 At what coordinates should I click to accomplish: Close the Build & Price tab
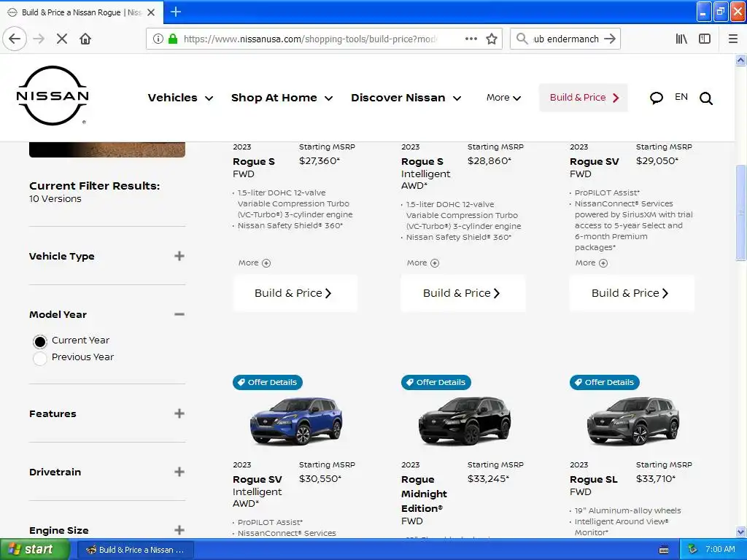tap(151, 12)
